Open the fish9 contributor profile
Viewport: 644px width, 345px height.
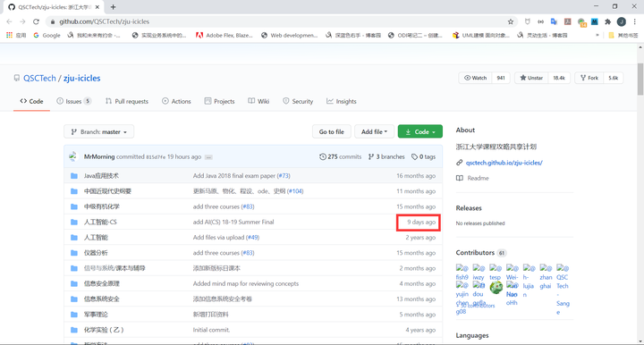(x=462, y=273)
